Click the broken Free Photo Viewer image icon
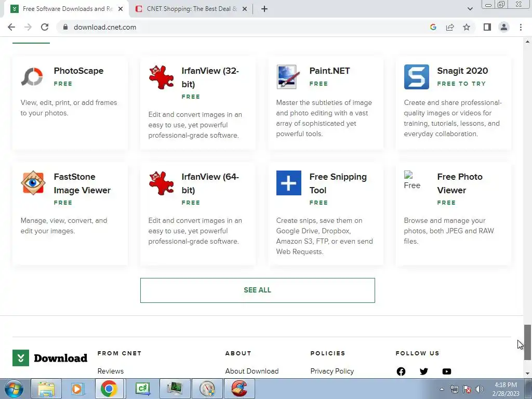Image resolution: width=532 pixels, height=399 pixels. [x=412, y=180]
